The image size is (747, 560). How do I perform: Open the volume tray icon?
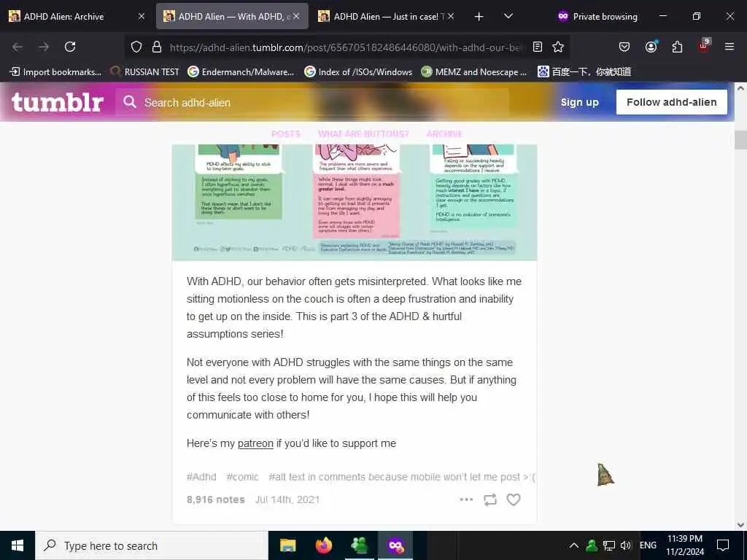(626, 545)
